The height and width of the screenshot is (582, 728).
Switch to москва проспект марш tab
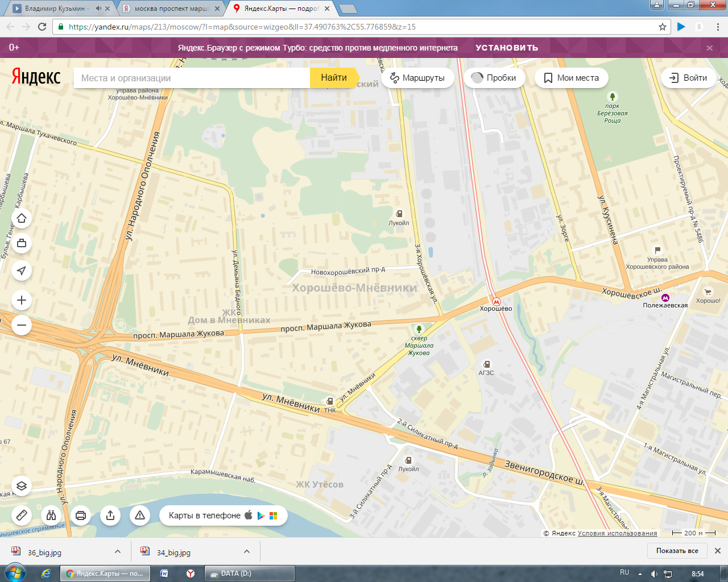pos(172,9)
